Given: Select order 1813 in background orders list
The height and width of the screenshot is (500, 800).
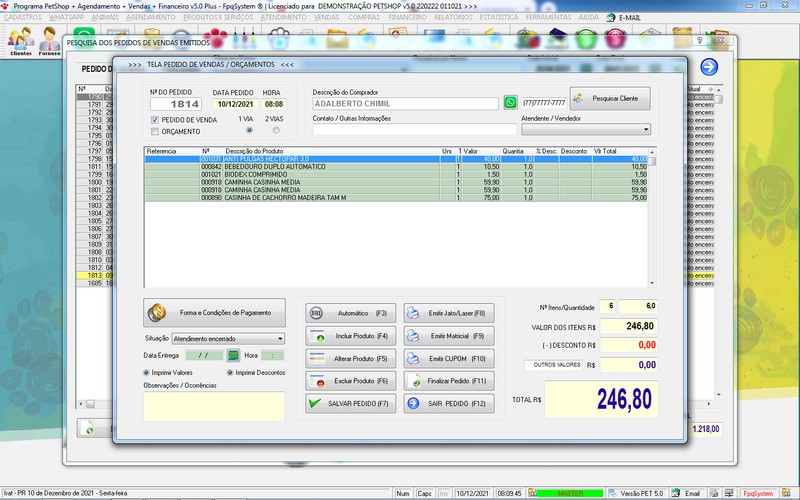Looking at the screenshot, I should [94, 276].
